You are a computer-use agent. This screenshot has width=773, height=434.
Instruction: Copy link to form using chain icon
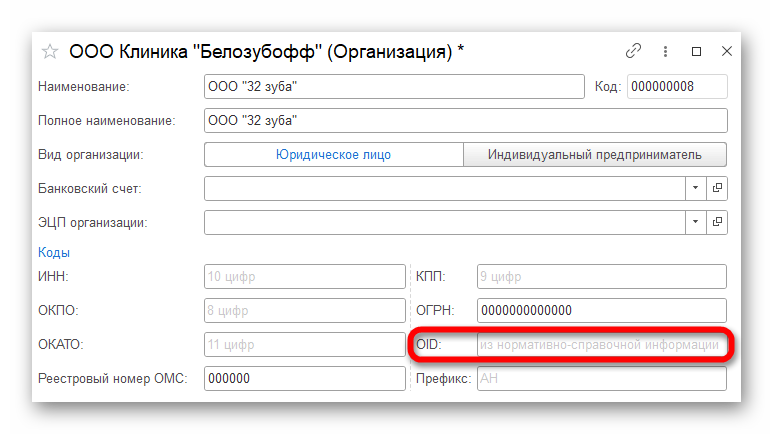click(x=633, y=51)
